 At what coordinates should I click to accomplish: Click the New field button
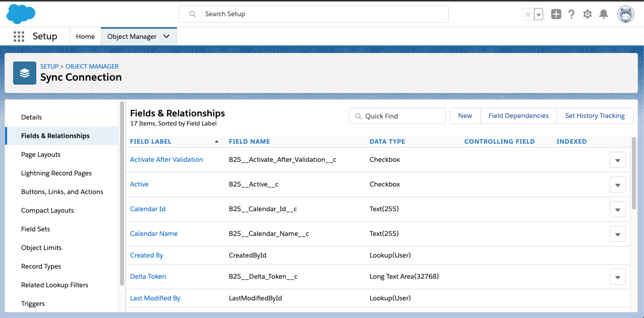point(465,116)
